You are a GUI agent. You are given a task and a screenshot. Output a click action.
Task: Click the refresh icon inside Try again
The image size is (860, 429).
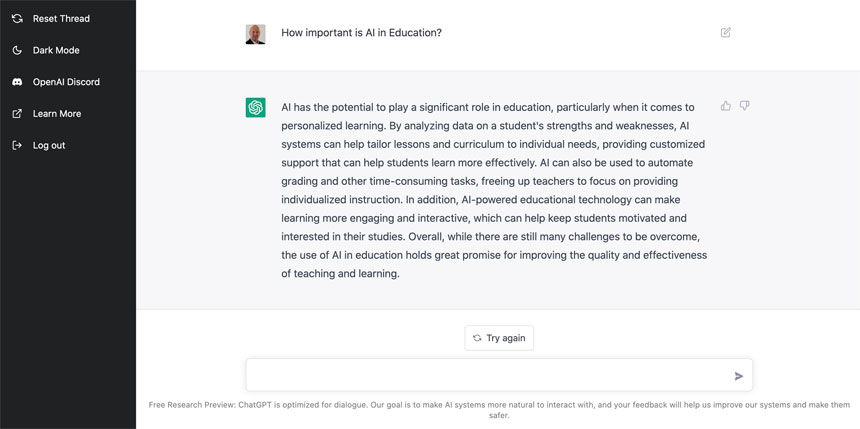477,338
